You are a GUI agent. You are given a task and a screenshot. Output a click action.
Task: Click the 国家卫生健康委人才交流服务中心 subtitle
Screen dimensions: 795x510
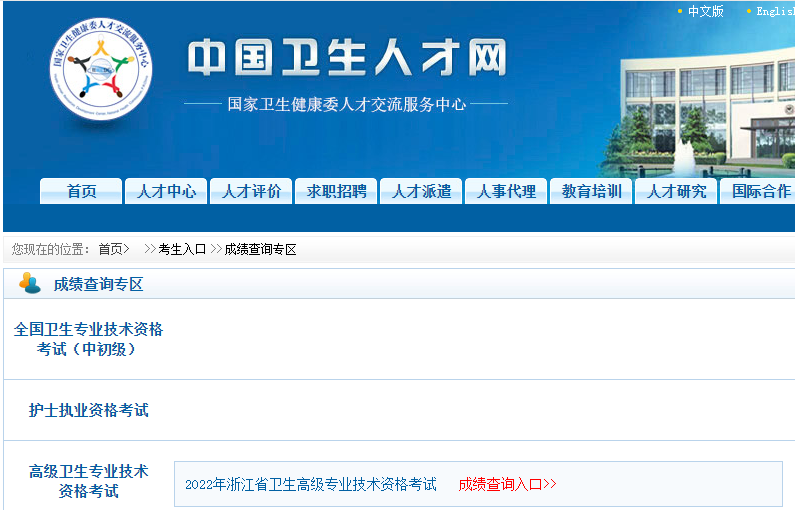[346, 104]
